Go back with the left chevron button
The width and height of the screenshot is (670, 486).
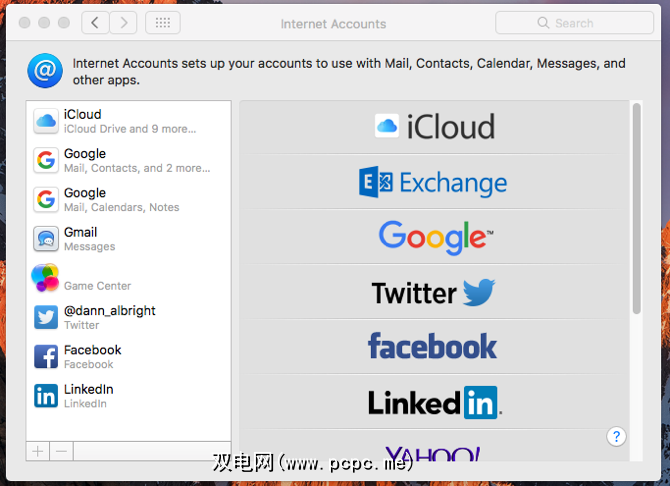pos(95,23)
